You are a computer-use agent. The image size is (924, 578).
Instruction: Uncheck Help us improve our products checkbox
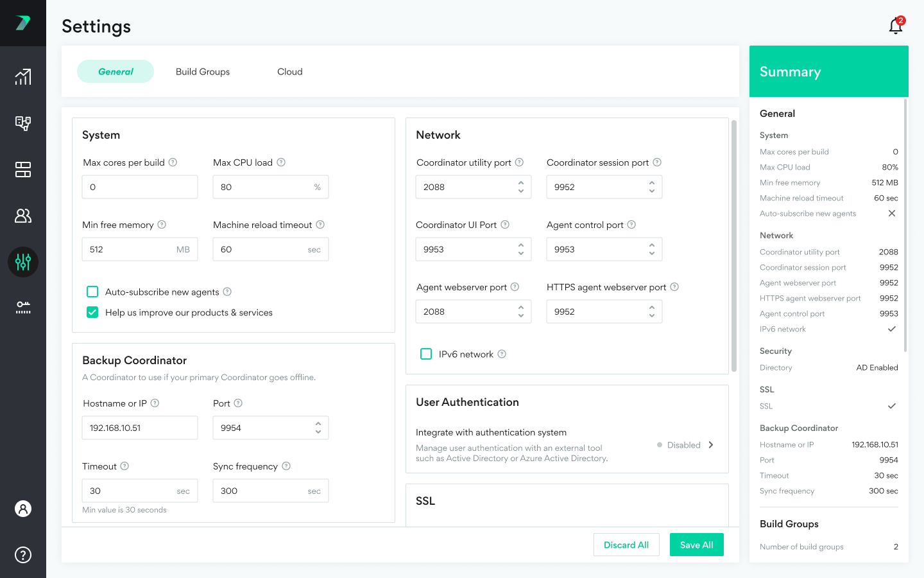point(92,312)
